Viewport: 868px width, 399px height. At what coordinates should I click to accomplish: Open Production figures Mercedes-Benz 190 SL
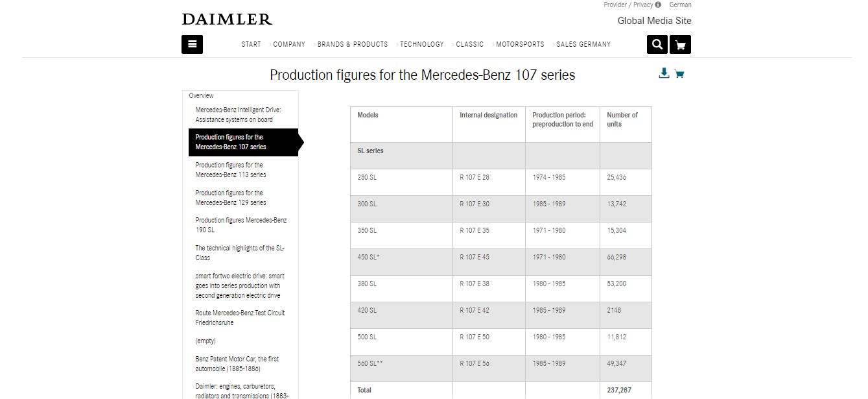[241, 225]
